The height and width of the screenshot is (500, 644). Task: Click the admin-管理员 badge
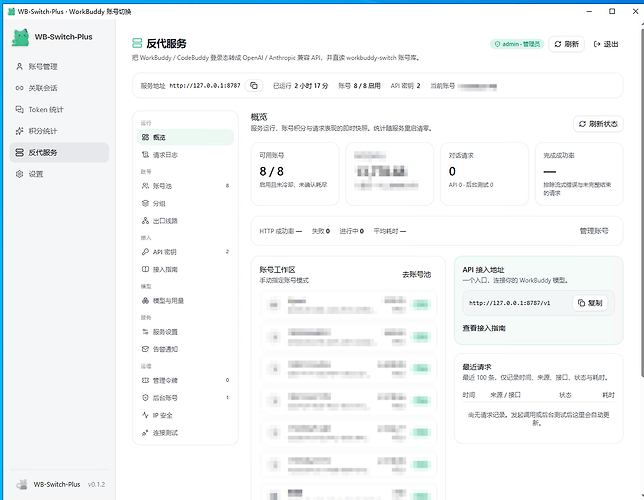(x=517, y=44)
